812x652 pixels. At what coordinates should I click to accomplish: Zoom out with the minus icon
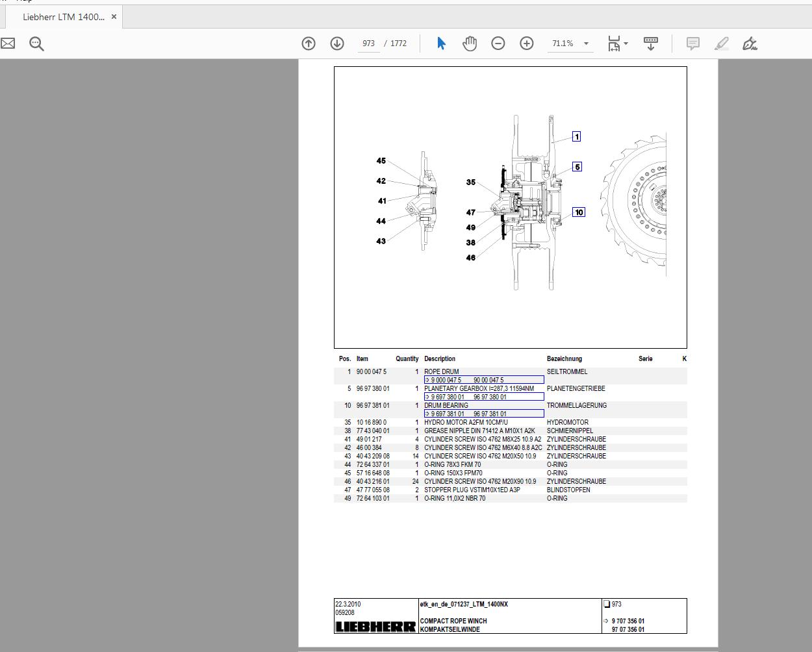pyautogui.click(x=498, y=44)
